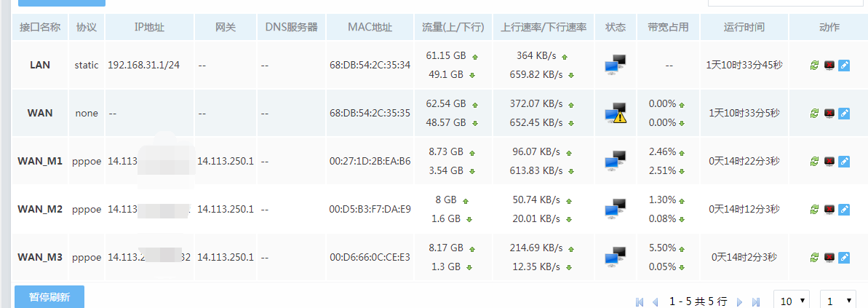
Task: Click the DNS服务器 column header
Action: click(291, 27)
